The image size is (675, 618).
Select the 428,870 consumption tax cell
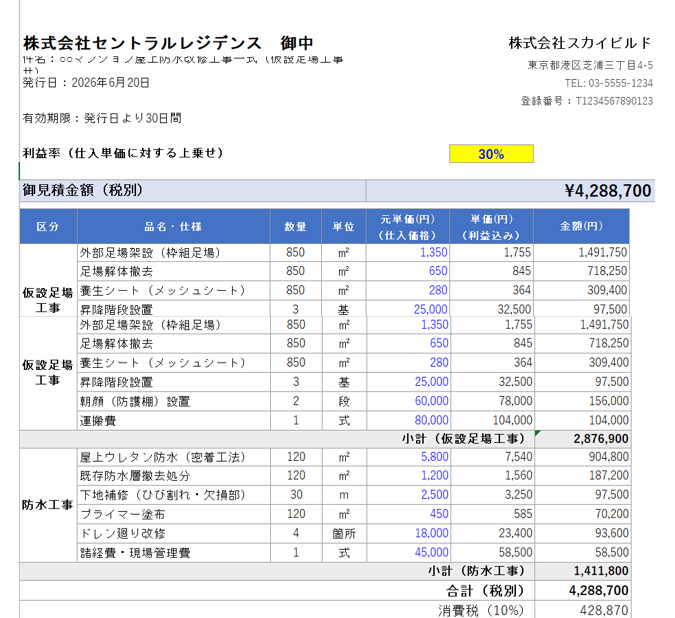(583, 610)
